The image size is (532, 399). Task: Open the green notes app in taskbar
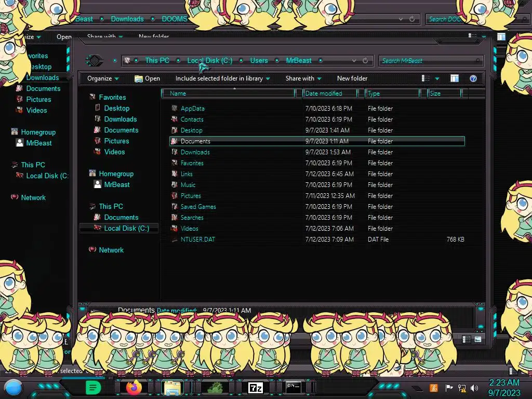pyautogui.click(x=93, y=388)
